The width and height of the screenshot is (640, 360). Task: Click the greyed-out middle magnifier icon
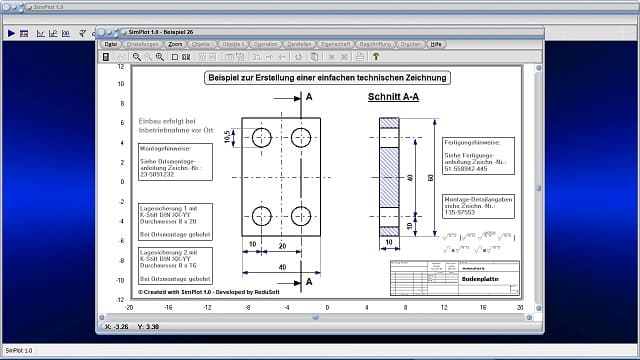click(148, 57)
